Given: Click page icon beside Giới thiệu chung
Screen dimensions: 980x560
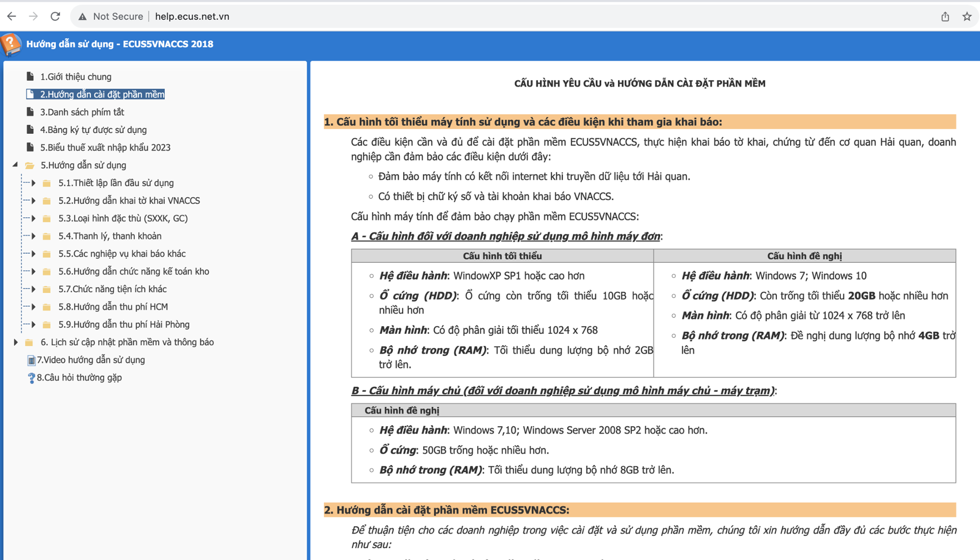Looking at the screenshot, I should click(30, 77).
